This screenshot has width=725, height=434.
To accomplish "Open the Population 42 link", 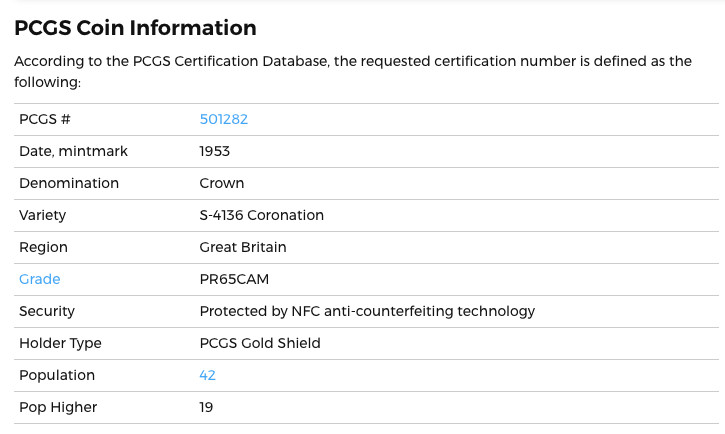I will pyautogui.click(x=208, y=375).
